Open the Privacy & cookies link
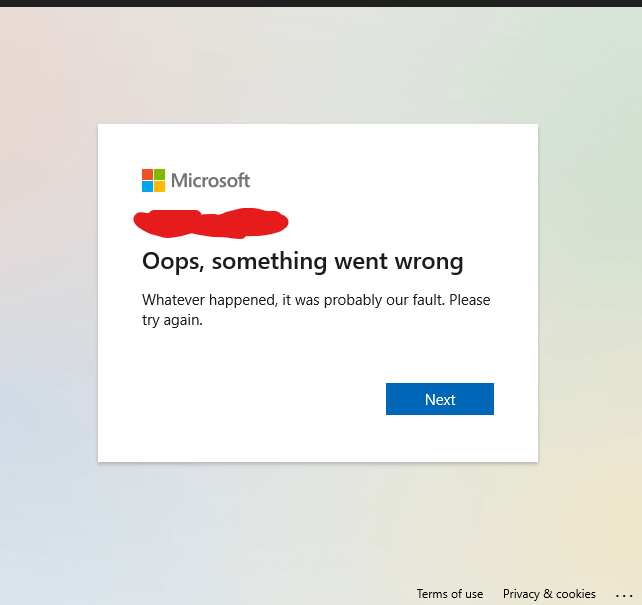The height and width of the screenshot is (605, 642). click(549, 594)
